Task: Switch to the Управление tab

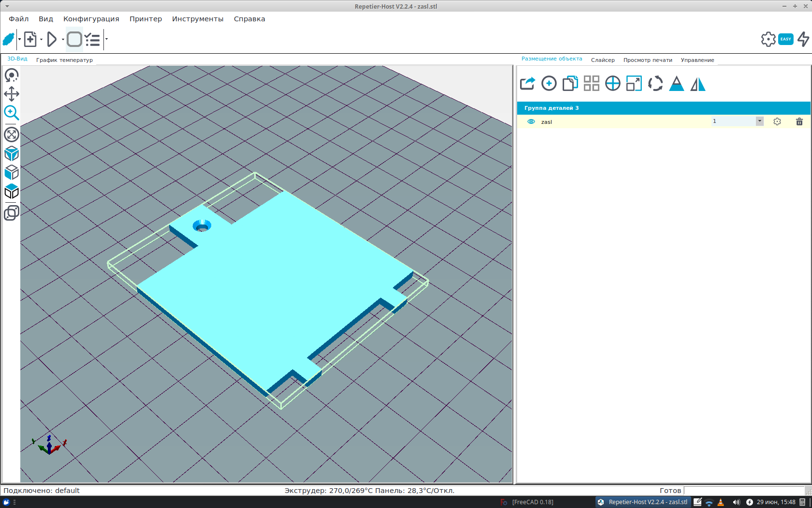Action: (x=697, y=60)
